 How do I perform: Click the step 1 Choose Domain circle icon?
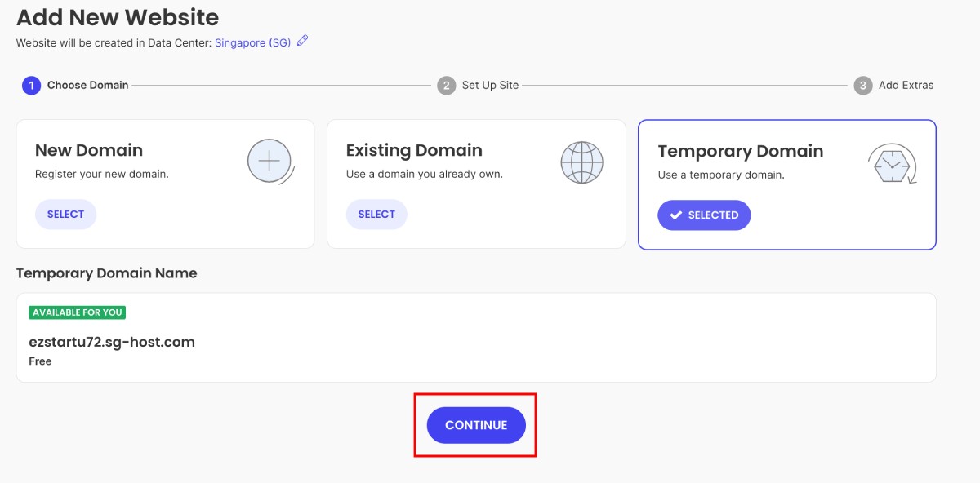click(31, 85)
